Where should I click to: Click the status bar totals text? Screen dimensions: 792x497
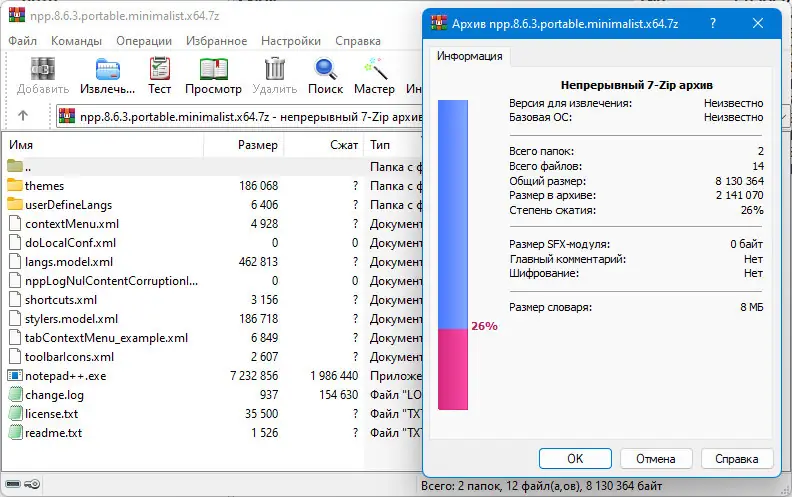point(541,486)
